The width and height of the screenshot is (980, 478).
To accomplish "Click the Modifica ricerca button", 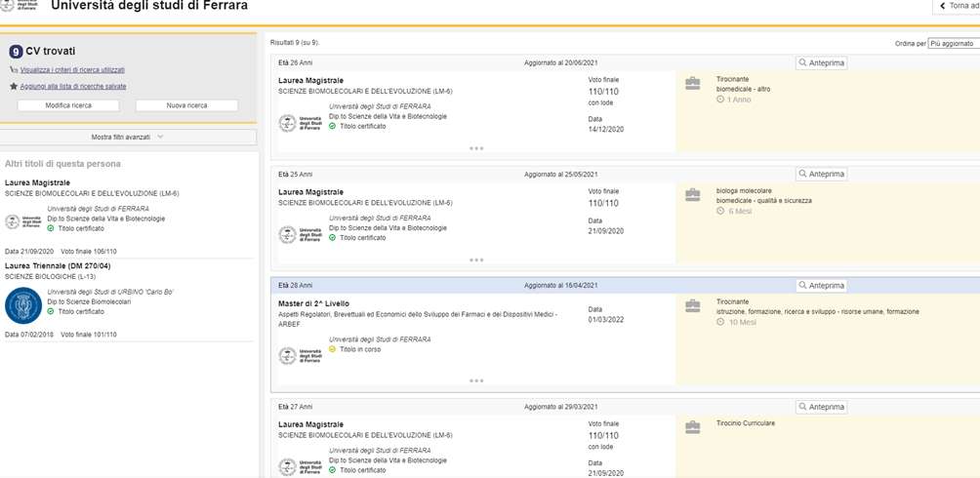I will 68,105.
